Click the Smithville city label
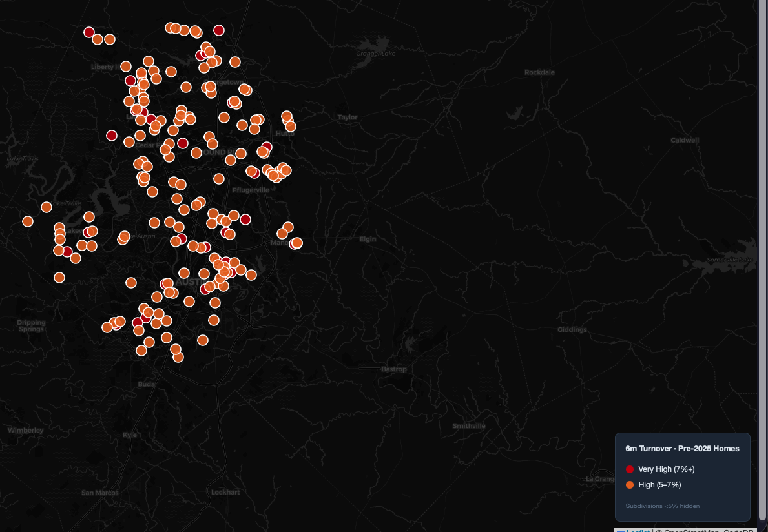This screenshot has height=532, width=768. 469,426
